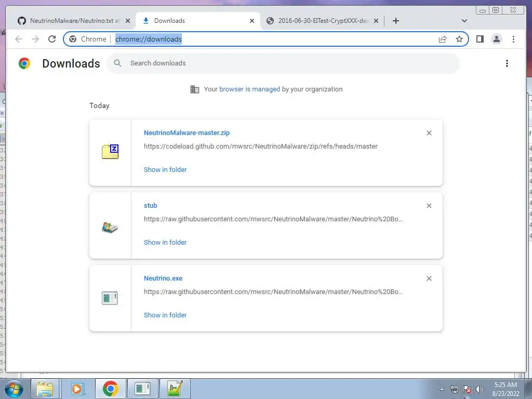Click the managed organization building icon
This screenshot has height=399, width=532.
pos(195,89)
